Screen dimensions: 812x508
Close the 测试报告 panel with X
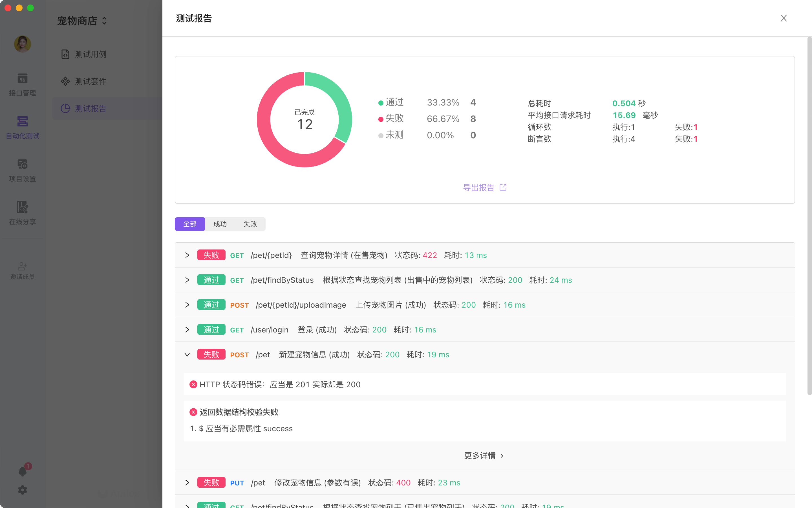784,18
